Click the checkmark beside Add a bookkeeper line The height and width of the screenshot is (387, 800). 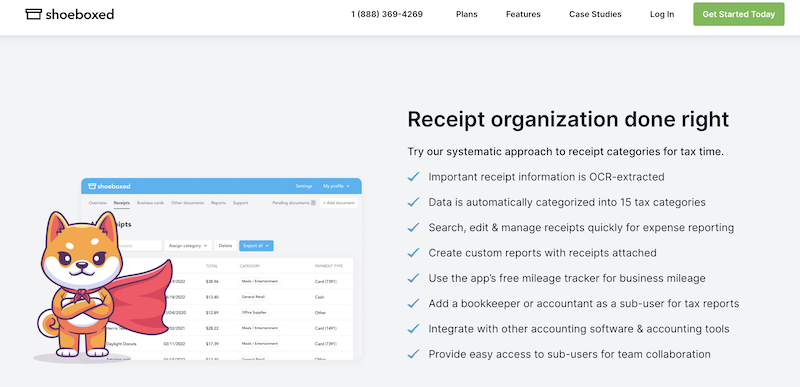413,303
